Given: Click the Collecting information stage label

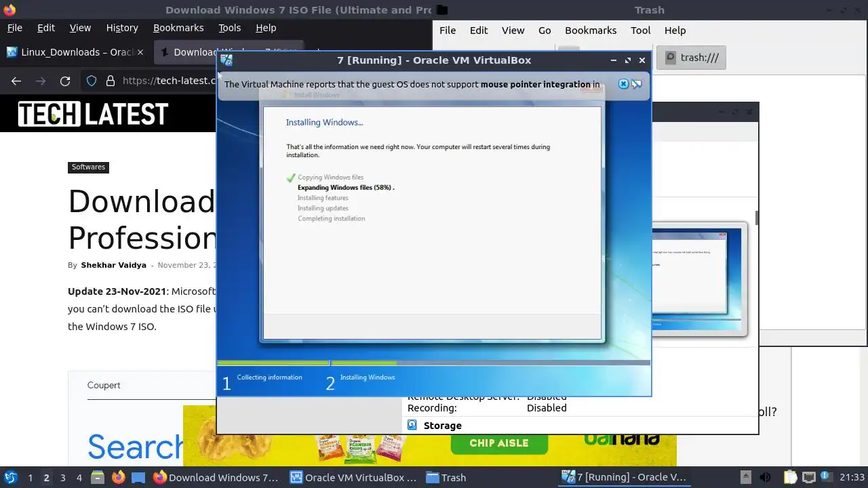Looking at the screenshot, I should [x=269, y=378].
